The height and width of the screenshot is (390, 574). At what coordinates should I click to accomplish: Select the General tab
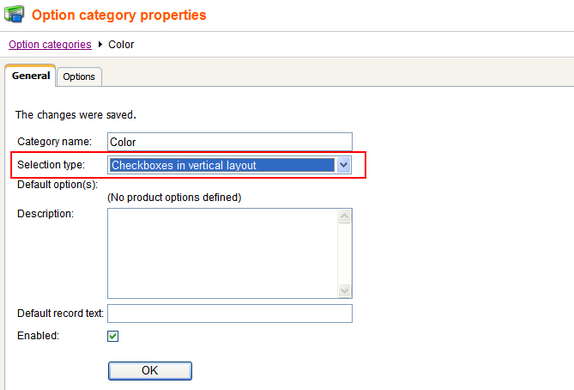pyautogui.click(x=31, y=75)
